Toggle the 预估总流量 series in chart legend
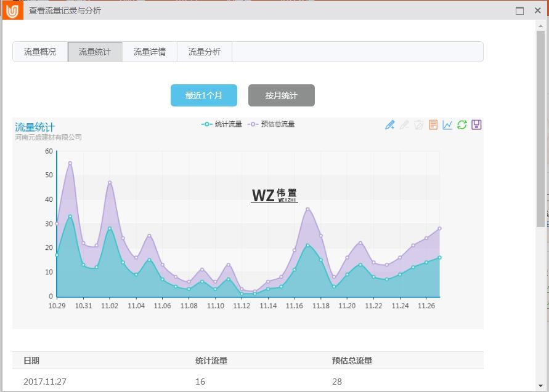Screen dimensions: 549x392 click(271, 124)
